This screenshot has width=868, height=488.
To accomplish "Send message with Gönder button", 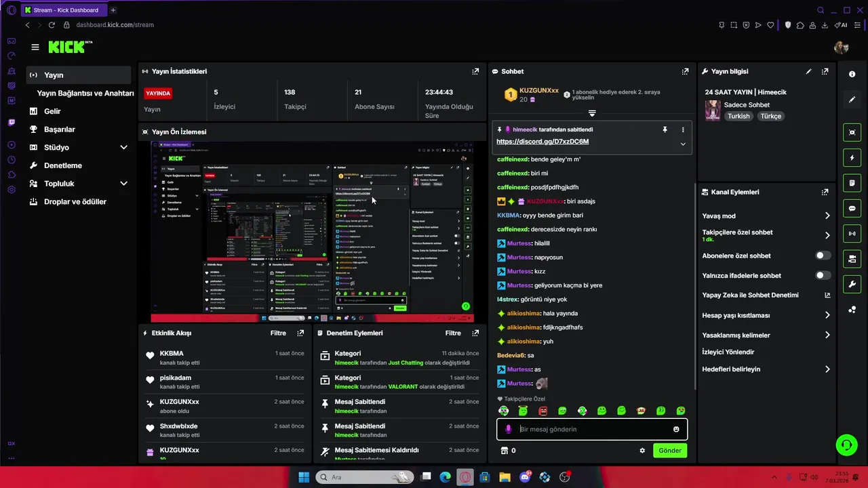I will coord(670,451).
